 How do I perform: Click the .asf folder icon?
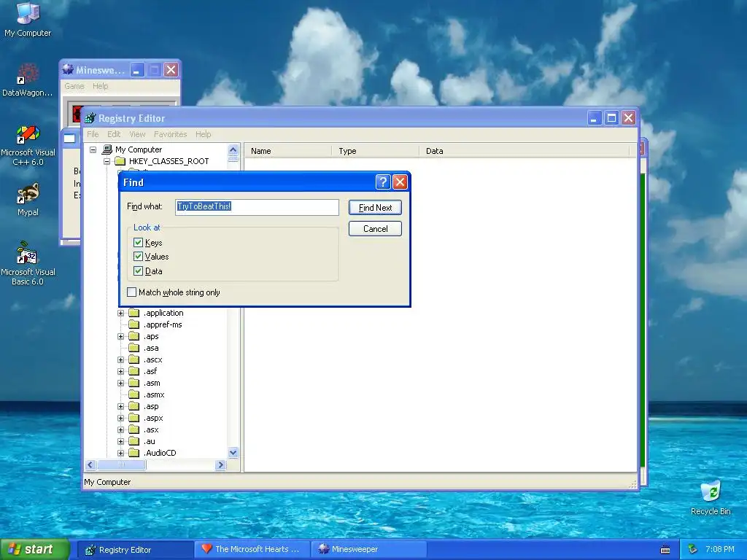pyautogui.click(x=134, y=371)
